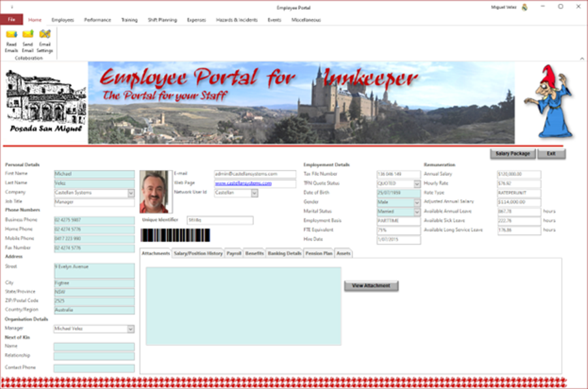Expand the Marital Status dropdown
The height and width of the screenshot is (389, 588).
coord(417,212)
